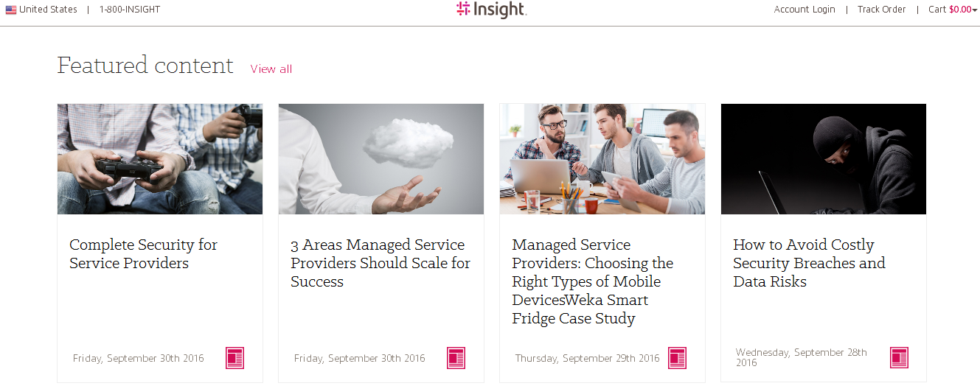
Task: Click the United States flag icon
Action: [11, 10]
